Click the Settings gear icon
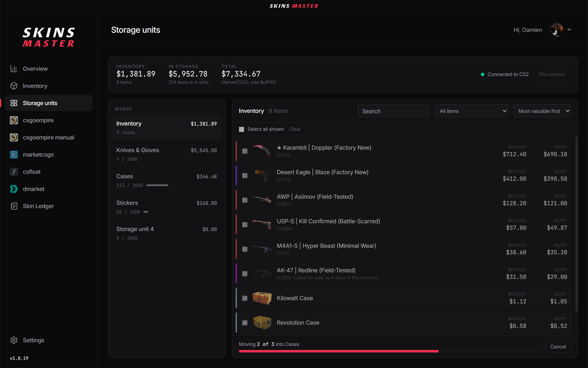Viewport: 588px width, 368px height. [14, 340]
